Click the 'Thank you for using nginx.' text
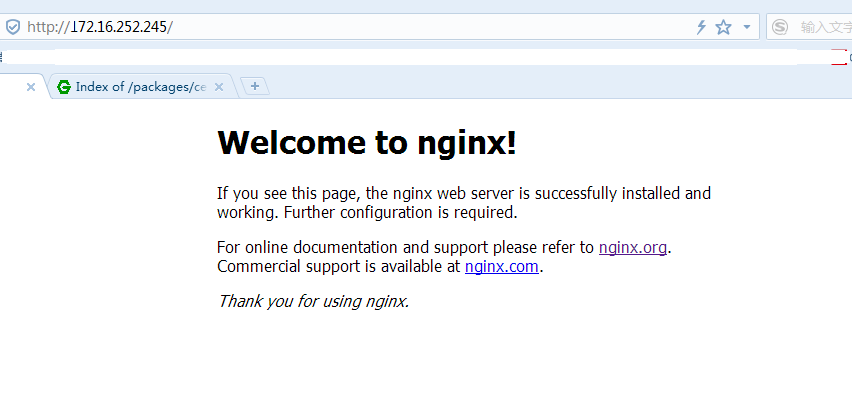Image resolution: width=852 pixels, height=420 pixels. (313, 300)
